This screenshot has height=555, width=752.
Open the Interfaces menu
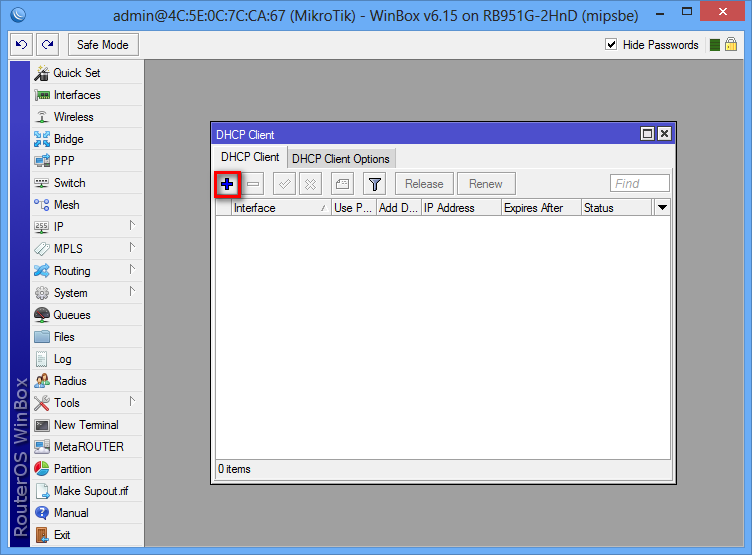click(x=87, y=95)
